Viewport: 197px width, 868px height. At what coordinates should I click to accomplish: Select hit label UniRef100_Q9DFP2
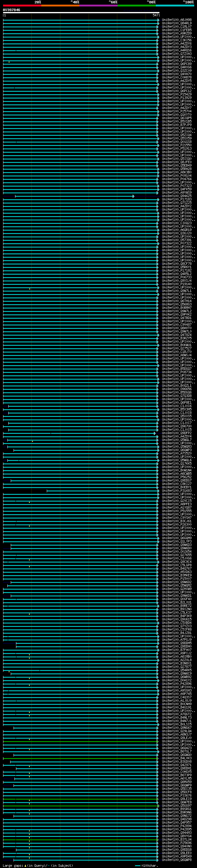click(x=177, y=433)
